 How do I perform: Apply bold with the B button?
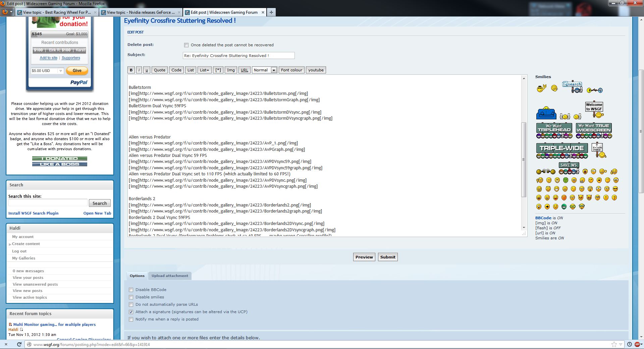tap(131, 70)
